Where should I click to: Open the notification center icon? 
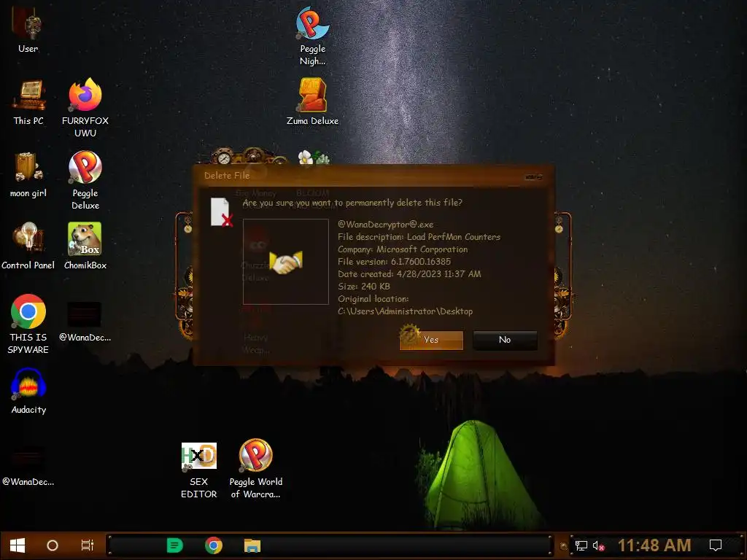click(x=716, y=545)
